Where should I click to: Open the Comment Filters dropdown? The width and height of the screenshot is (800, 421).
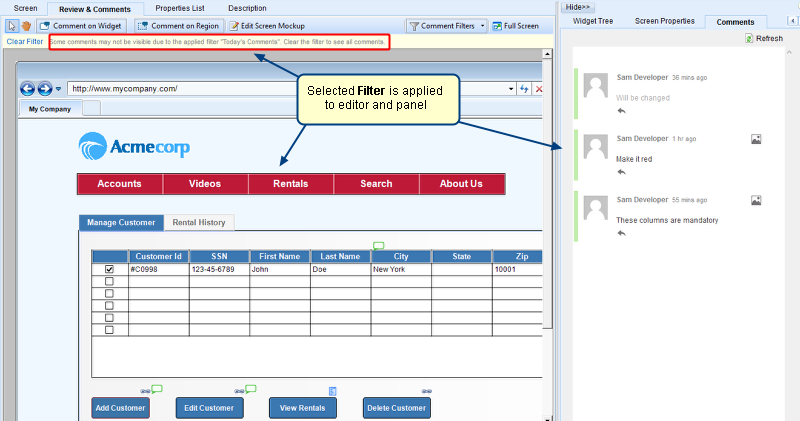[447, 25]
